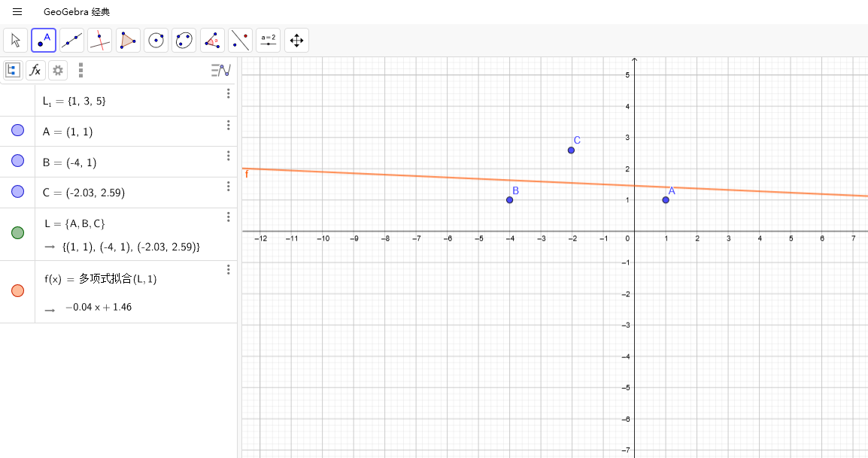The image size is (868, 458).
Task: Toggle visibility of function f
Action: point(17,290)
